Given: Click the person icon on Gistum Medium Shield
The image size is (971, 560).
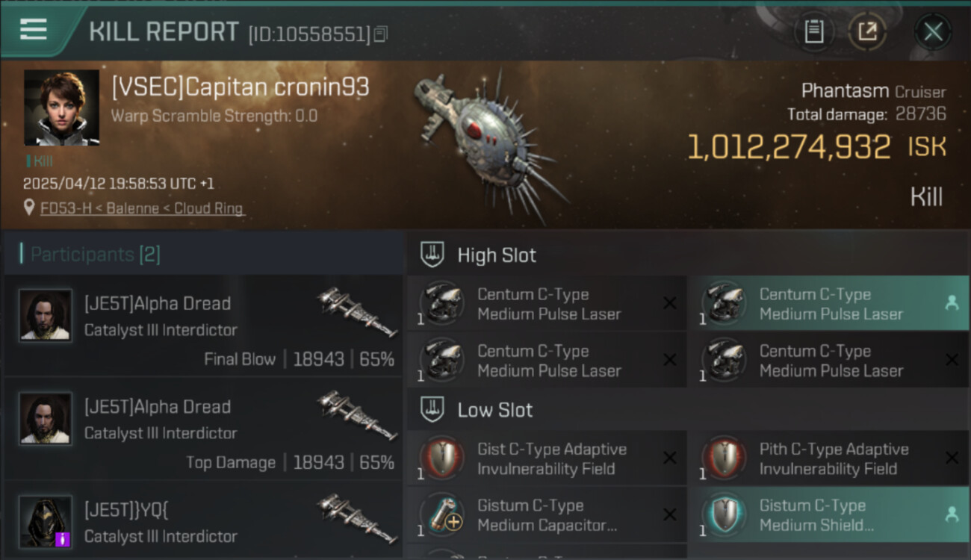Looking at the screenshot, I should pos(952,514).
